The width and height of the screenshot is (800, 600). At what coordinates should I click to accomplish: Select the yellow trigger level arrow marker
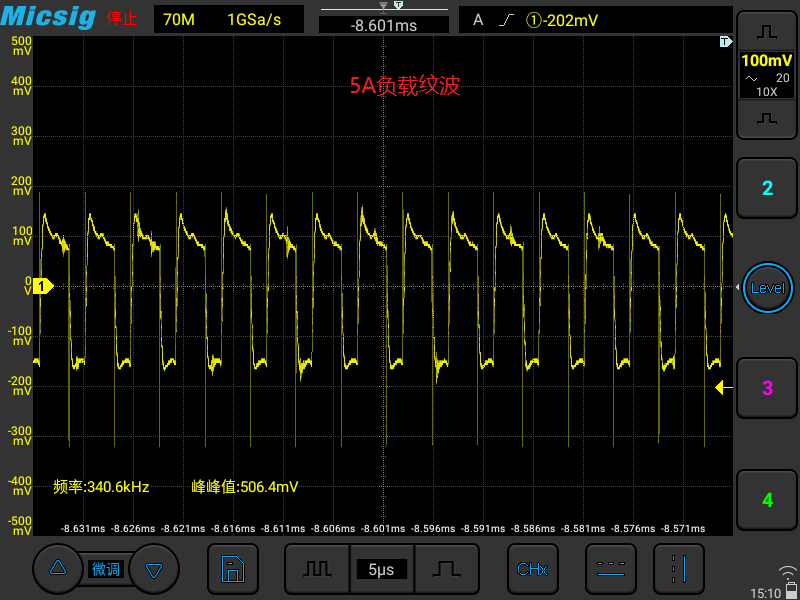click(723, 388)
